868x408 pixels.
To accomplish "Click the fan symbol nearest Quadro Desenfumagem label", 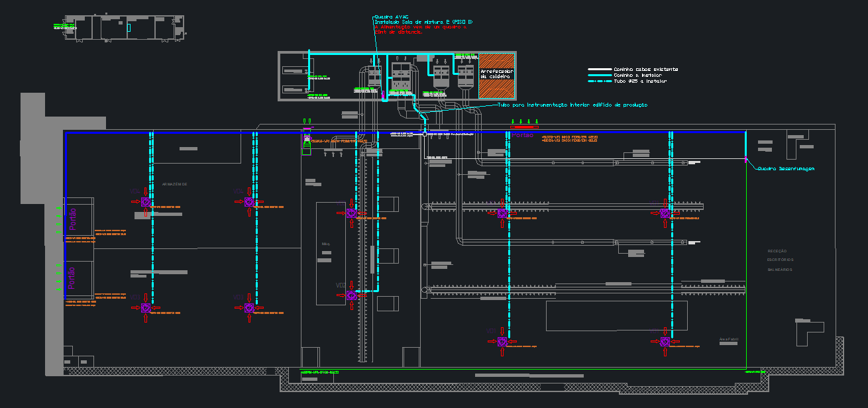I will pos(665,213).
